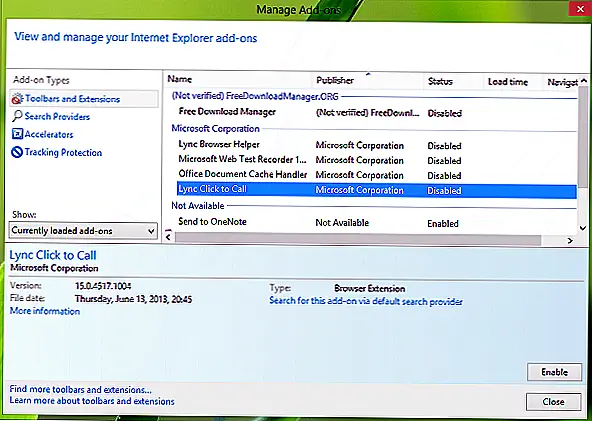This screenshot has height=421, width=592.
Task: Open Find more toolbars and extensions link
Action: pos(80,389)
